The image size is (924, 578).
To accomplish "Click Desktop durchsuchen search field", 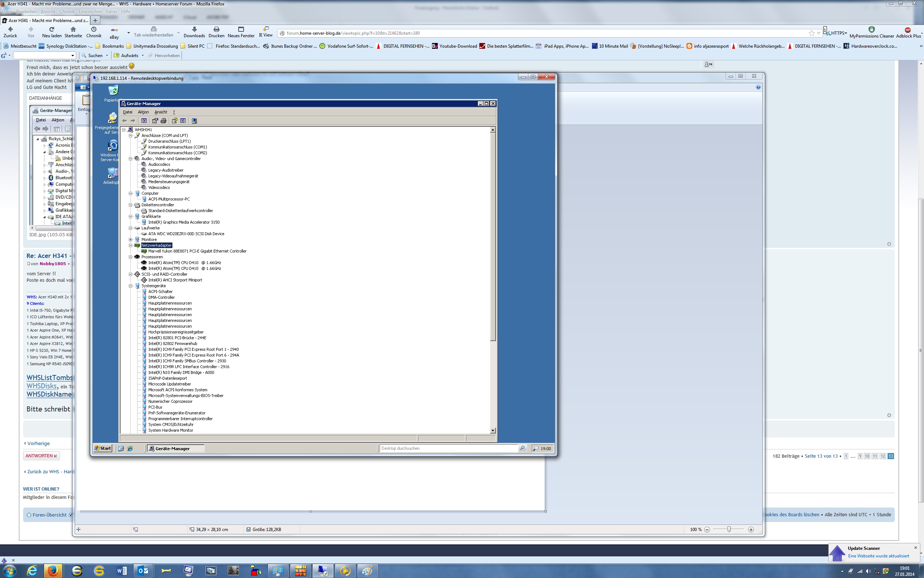I will click(449, 448).
